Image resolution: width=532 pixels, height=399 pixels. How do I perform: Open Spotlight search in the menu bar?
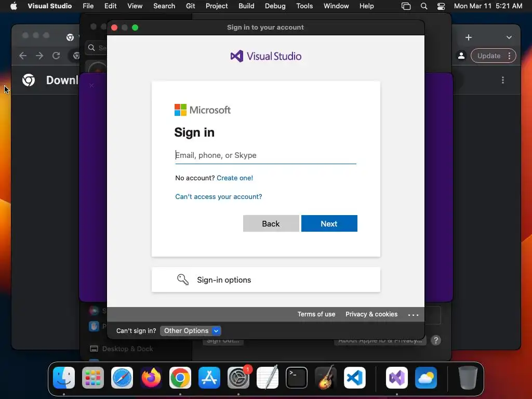424,6
